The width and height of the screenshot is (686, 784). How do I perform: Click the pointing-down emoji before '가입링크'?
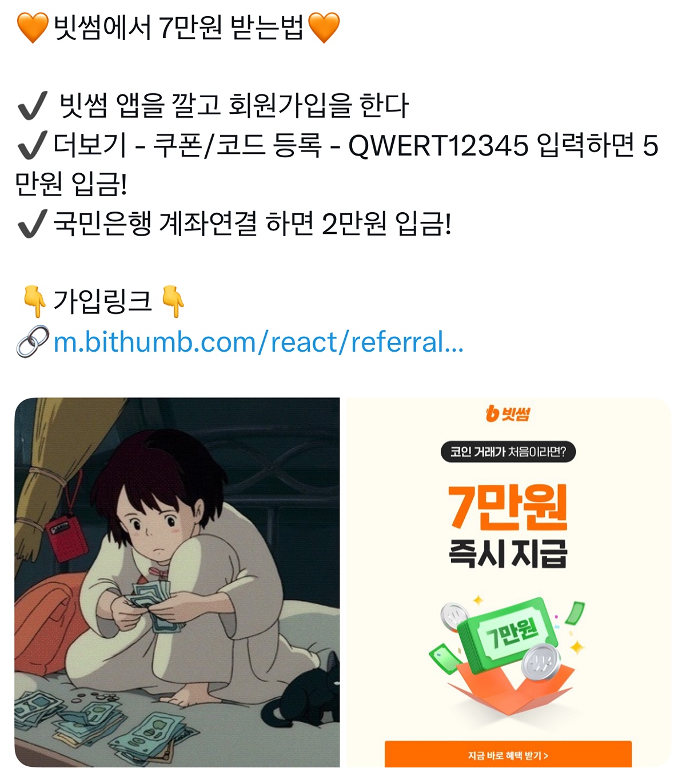34,301
